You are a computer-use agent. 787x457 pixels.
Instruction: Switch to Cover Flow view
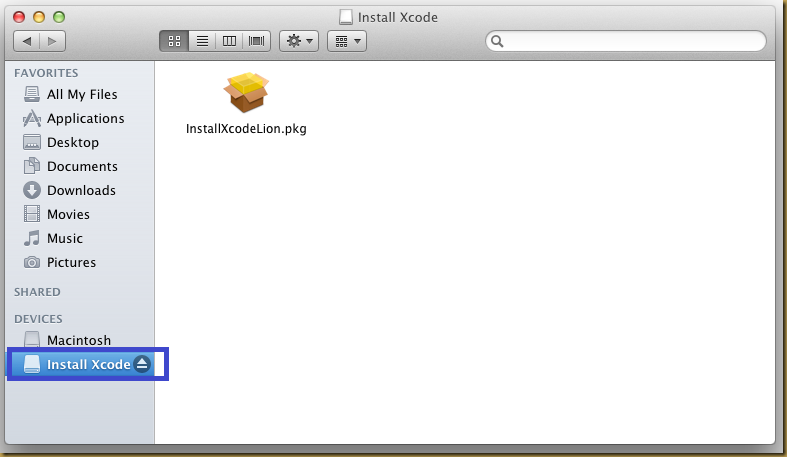(256, 41)
